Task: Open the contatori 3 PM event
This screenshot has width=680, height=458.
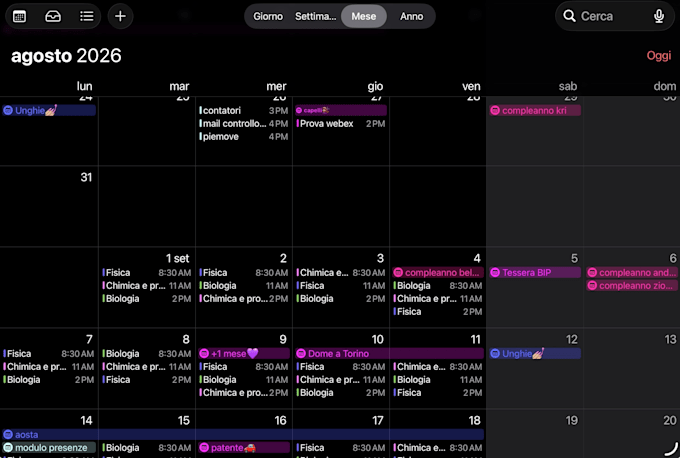Action: 244,111
